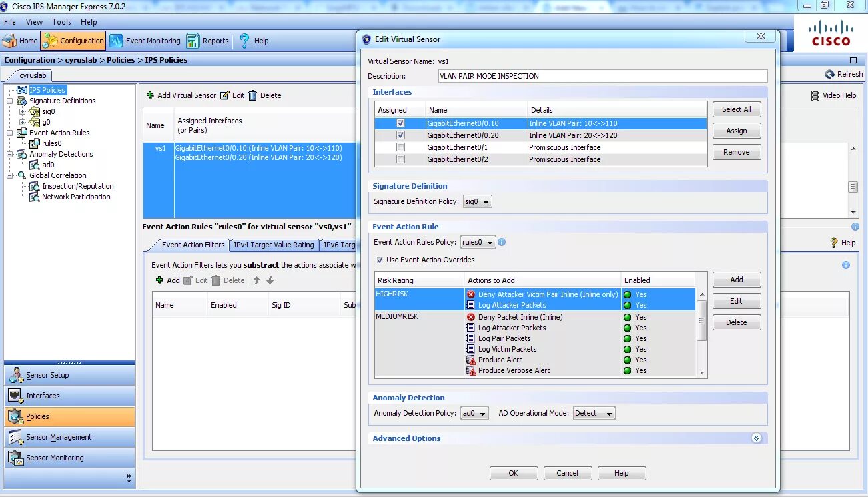Click Delete event action override button
The width and height of the screenshot is (868, 497).
tap(737, 322)
